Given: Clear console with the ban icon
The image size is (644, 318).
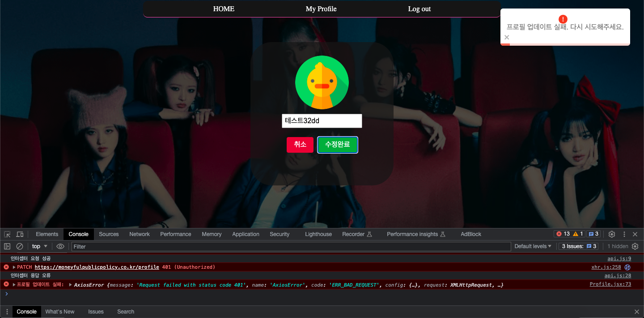Looking at the screenshot, I should click(x=20, y=246).
